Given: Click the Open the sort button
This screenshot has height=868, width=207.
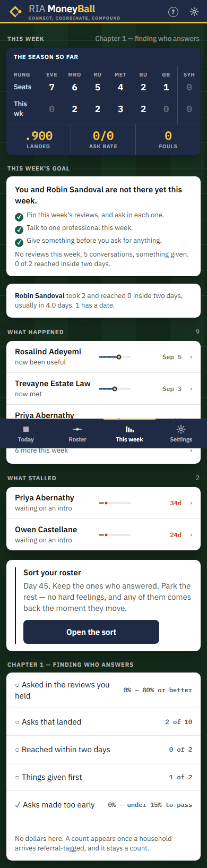Looking at the screenshot, I should pos(91,632).
